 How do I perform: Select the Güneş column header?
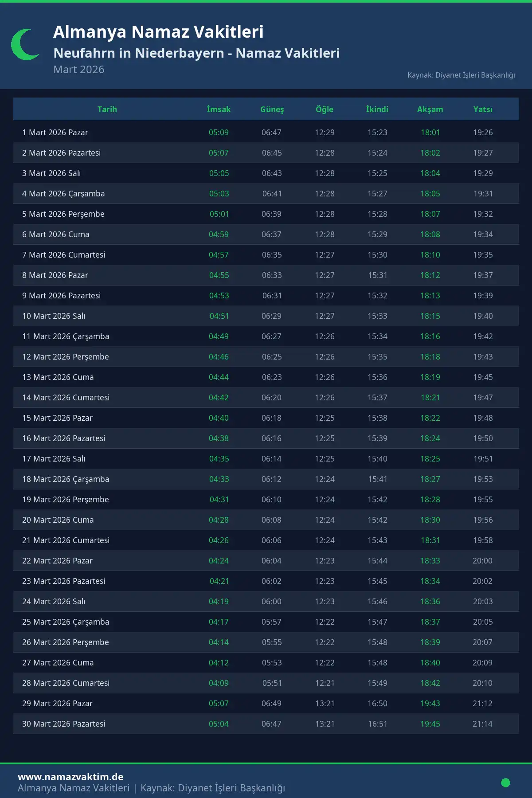(272, 109)
